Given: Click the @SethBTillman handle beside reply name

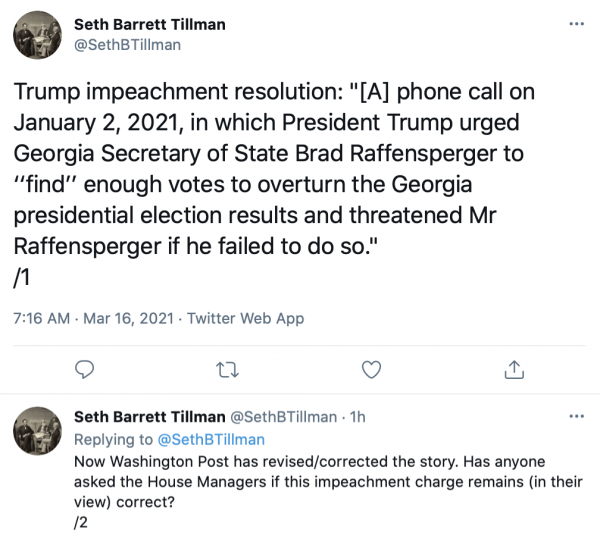Looking at the screenshot, I should pos(283,415).
